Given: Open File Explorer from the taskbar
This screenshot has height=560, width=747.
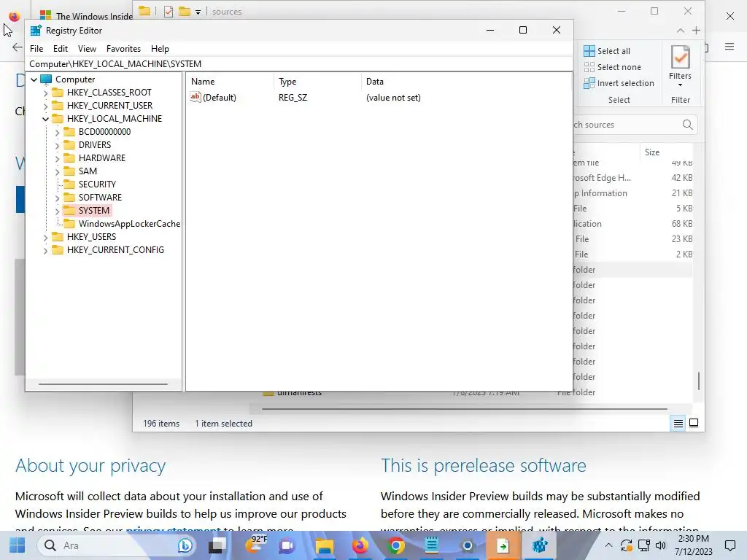Looking at the screenshot, I should point(324,545).
